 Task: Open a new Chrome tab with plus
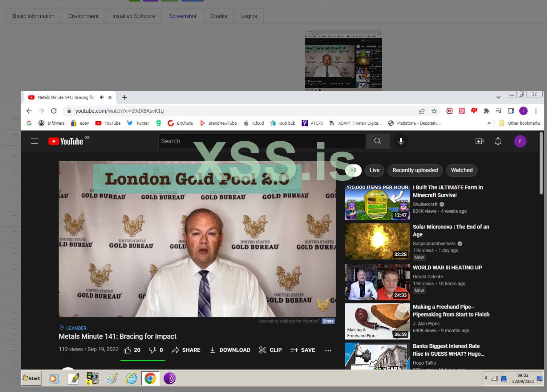124,97
